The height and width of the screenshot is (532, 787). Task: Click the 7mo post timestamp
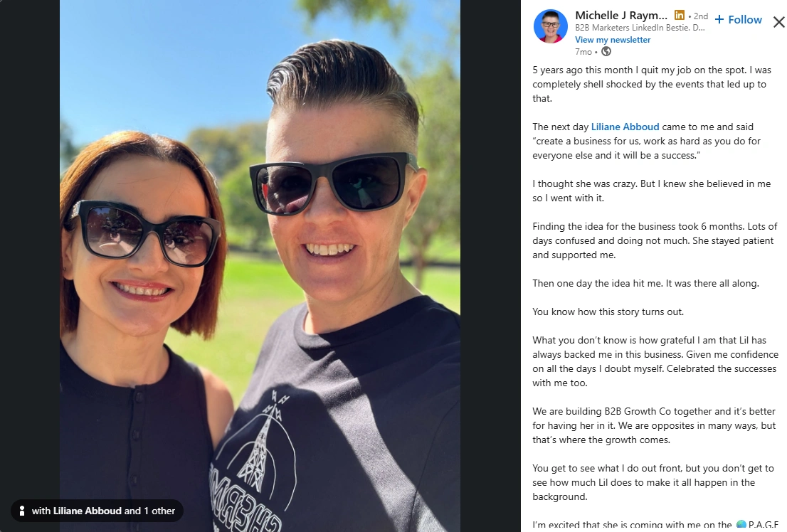pos(583,52)
